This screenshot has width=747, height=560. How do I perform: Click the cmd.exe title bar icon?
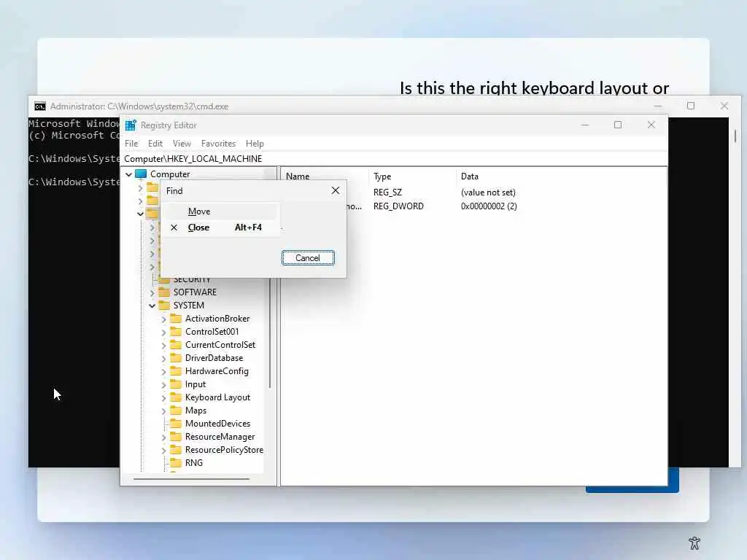coord(40,106)
